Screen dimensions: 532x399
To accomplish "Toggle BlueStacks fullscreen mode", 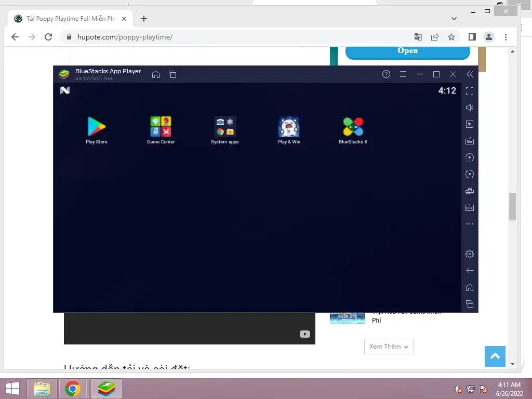I will pos(470,91).
